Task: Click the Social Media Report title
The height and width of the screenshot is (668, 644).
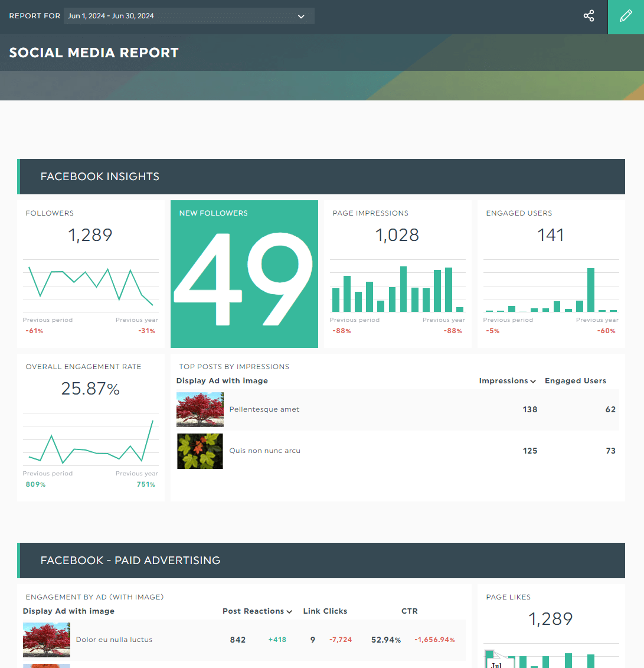Action: coord(94,53)
